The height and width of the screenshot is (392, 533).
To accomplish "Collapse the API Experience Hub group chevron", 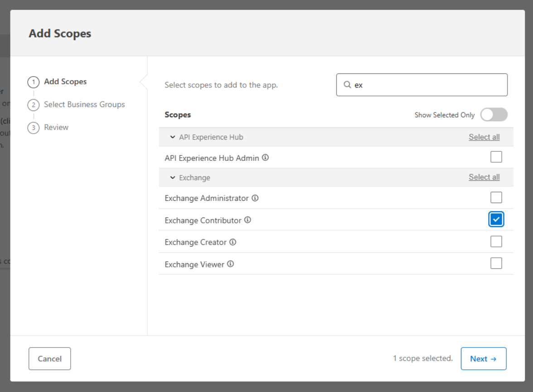I will tap(173, 137).
